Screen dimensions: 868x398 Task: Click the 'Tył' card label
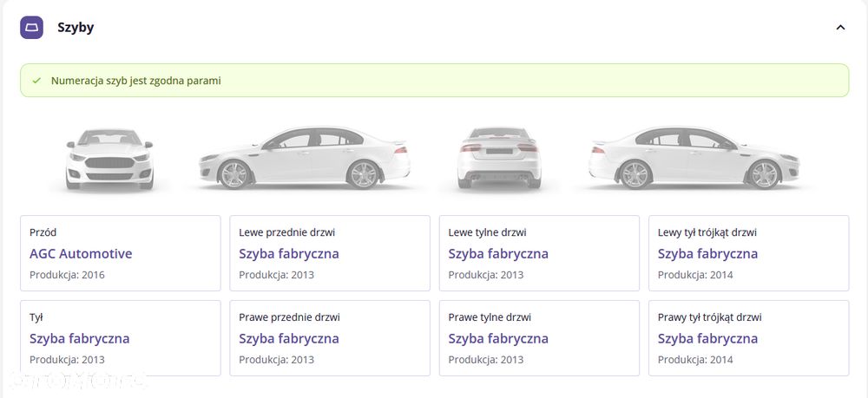click(36, 317)
